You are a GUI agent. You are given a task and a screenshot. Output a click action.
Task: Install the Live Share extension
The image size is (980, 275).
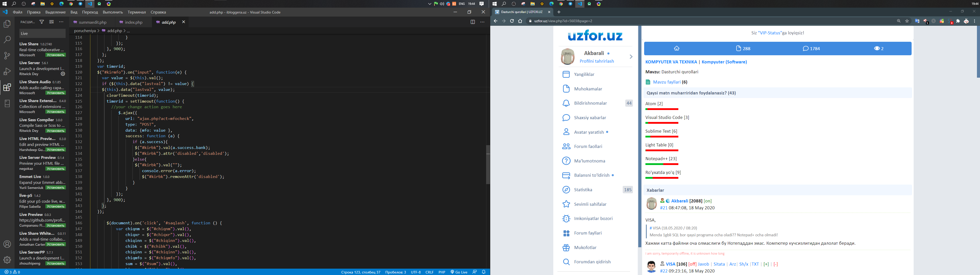[56, 55]
